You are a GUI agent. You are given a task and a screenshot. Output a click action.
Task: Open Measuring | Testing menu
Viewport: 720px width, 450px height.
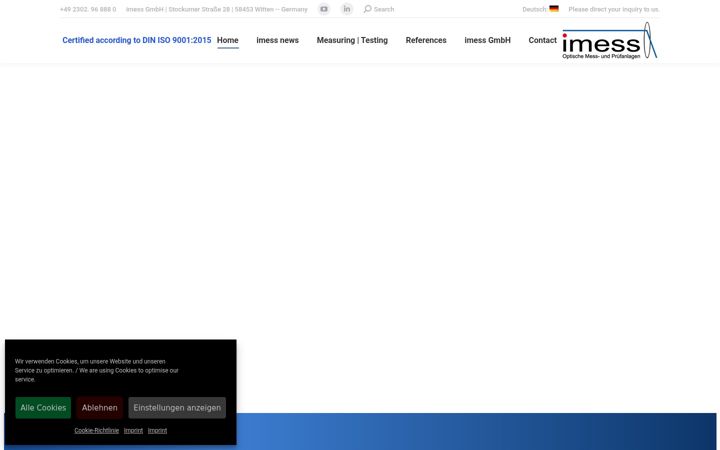tap(352, 40)
